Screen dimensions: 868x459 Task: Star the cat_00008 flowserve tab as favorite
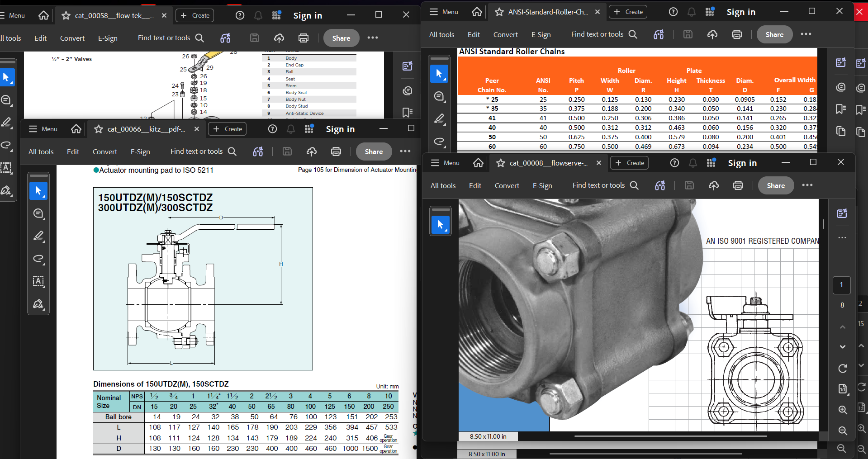501,163
